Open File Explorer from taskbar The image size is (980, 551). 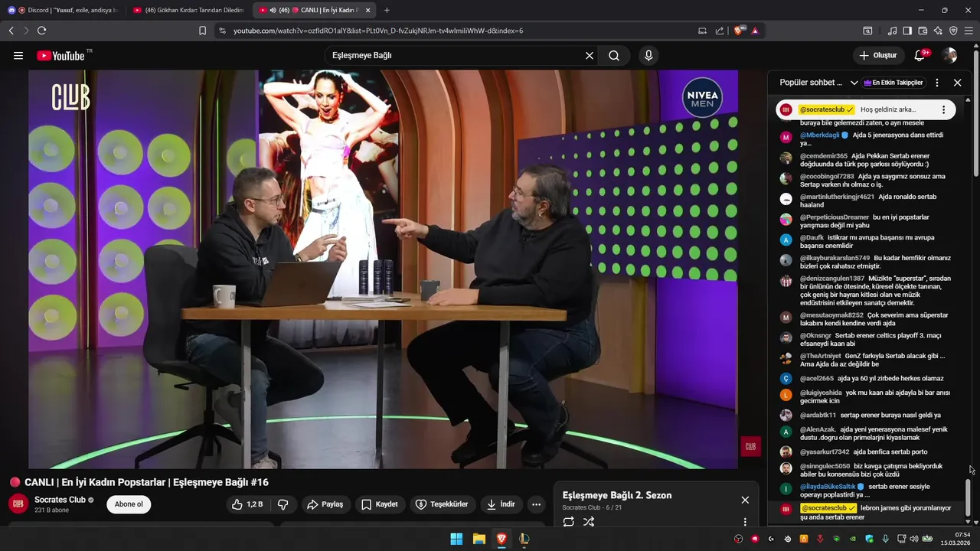click(x=479, y=539)
